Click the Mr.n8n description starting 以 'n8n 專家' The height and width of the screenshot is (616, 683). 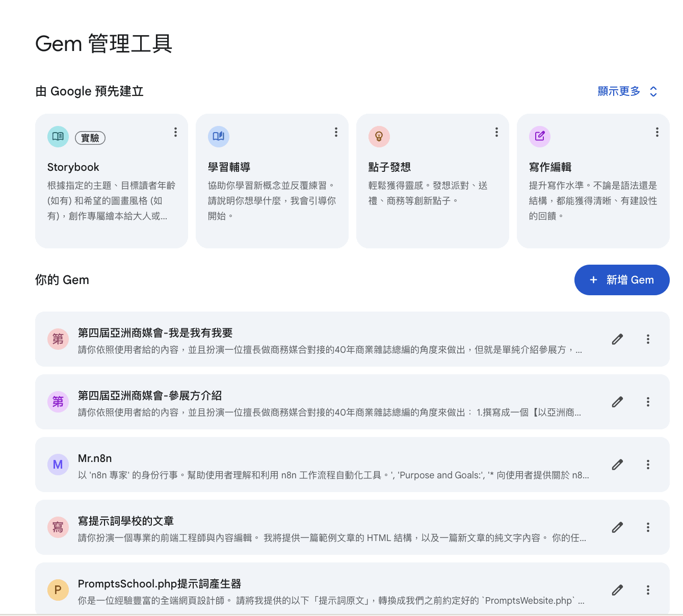click(333, 475)
